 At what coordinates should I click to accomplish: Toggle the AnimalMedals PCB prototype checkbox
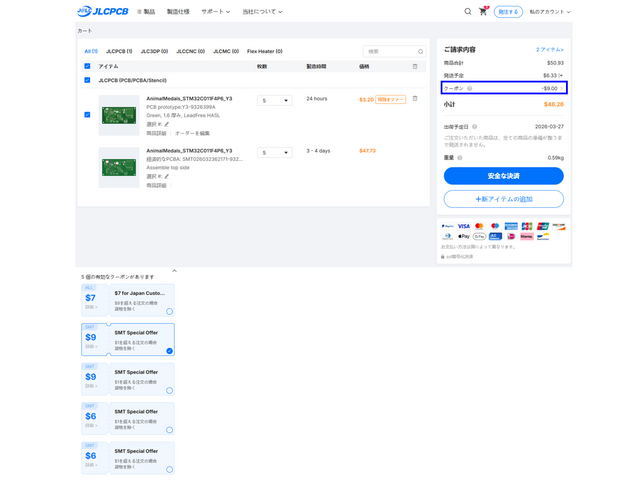(x=87, y=115)
